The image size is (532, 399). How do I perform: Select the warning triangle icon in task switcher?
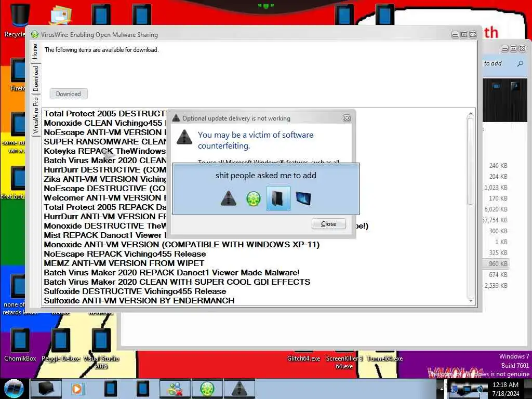(x=229, y=198)
